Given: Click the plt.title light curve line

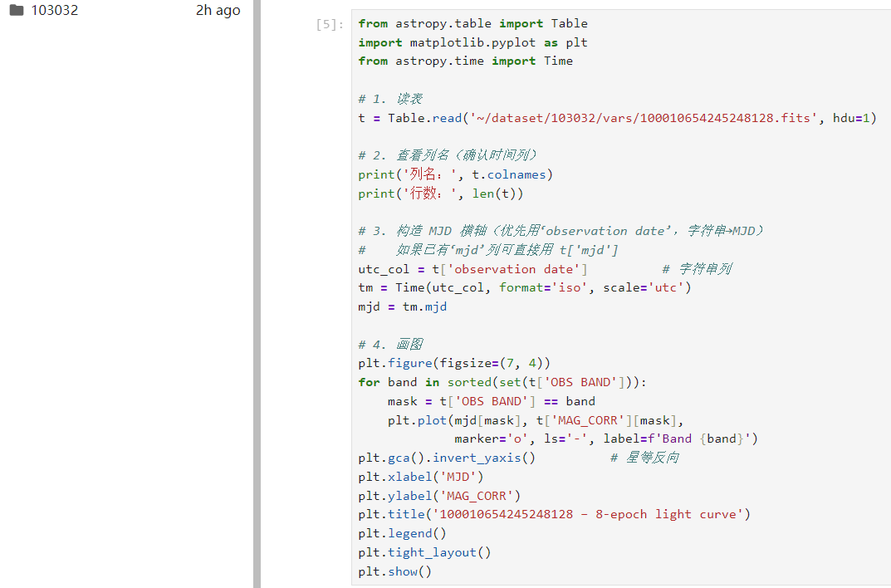Looking at the screenshot, I should pos(554,514).
